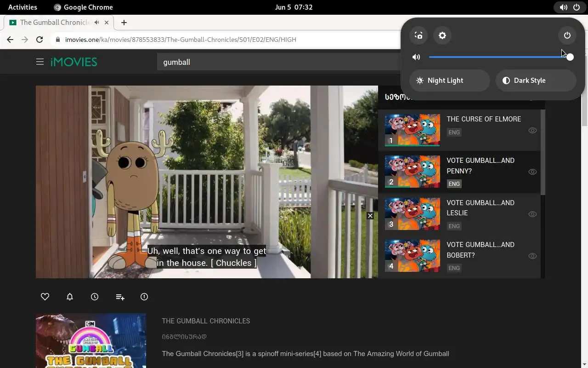Click the volume slider track
Image resolution: width=588 pixels, height=368 pixels.
(x=501, y=57)
